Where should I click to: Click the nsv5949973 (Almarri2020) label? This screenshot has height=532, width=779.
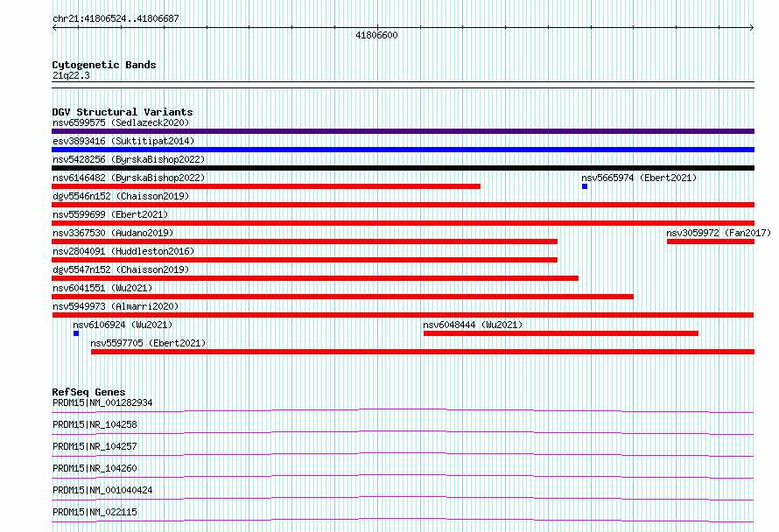[x=116, y=306]
